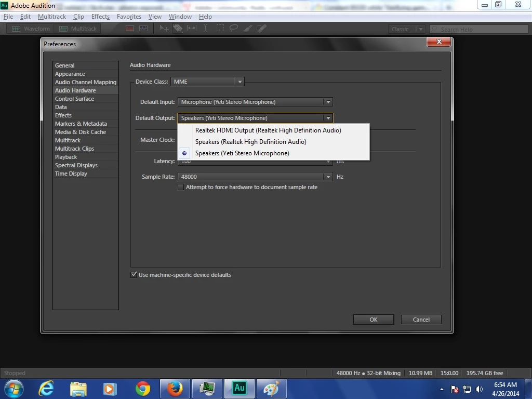Select Spectral Displays category
The height and width of the screenshot is (399, 532).
point(86,165)
